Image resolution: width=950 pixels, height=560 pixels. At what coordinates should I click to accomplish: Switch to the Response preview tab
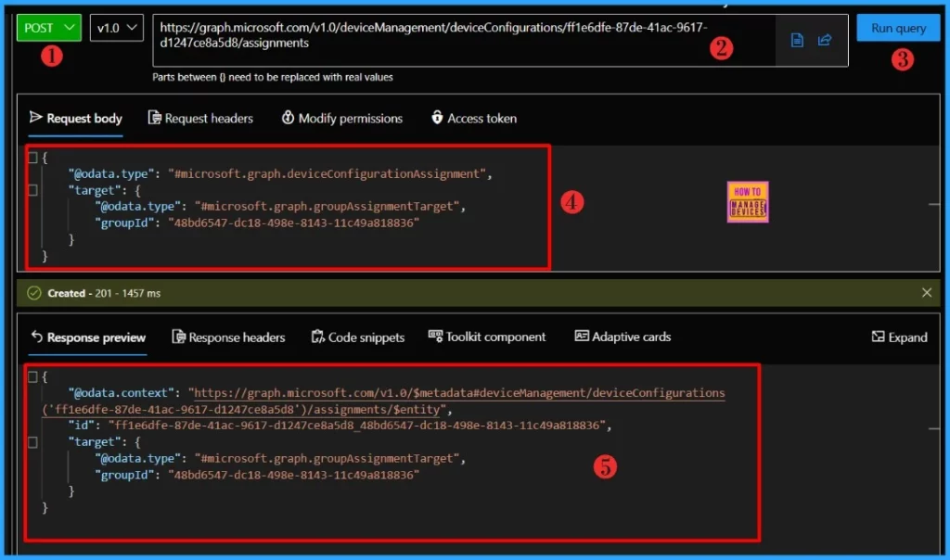point(88,337)
